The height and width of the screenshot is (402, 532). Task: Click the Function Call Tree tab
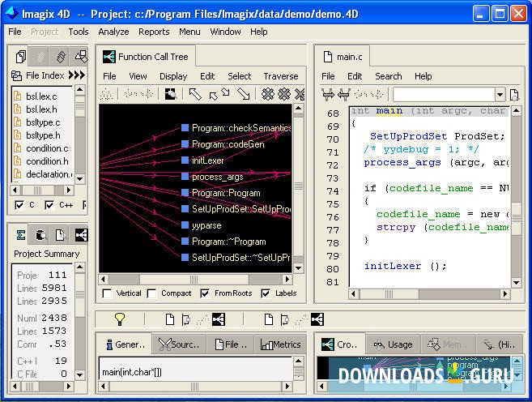pos(146,57)
